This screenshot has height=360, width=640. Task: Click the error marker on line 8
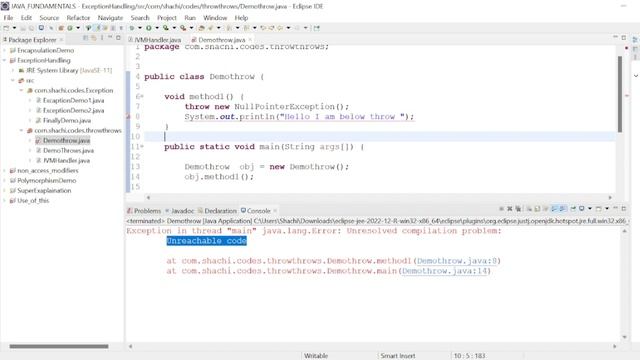pos(128,116)
